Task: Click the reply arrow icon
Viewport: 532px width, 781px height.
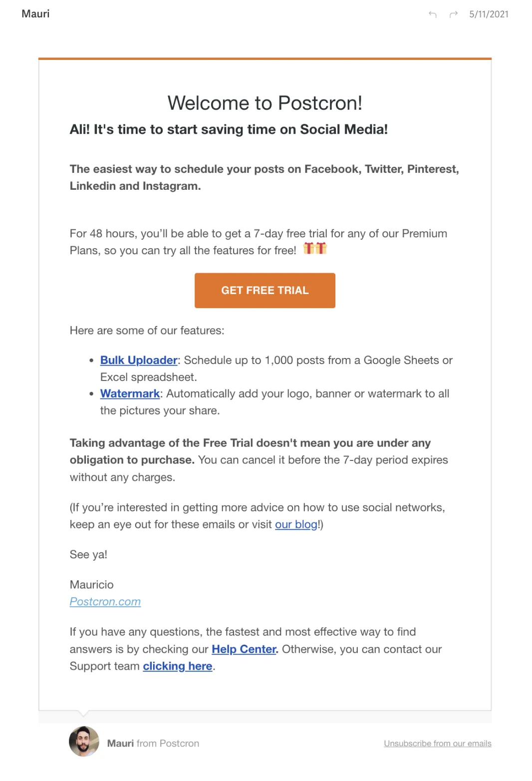Action: pos(432,14)
